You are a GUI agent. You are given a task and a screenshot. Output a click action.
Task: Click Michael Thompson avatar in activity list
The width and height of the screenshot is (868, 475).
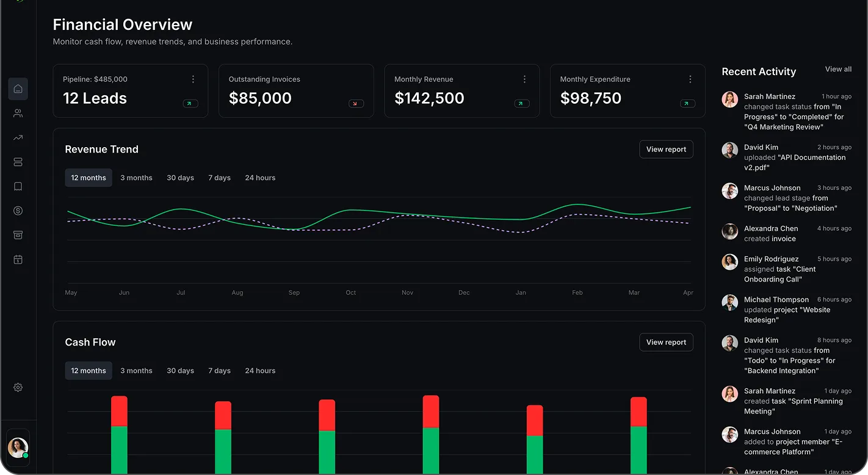[x=729, y=302]
